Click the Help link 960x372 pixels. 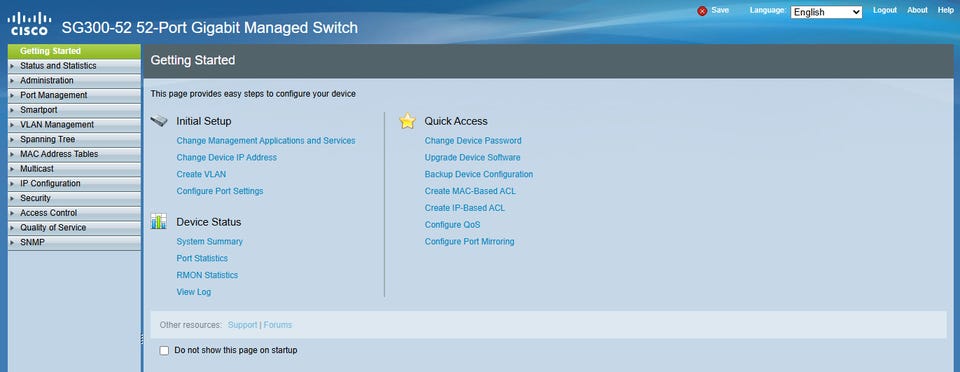click(x=946, y=10)
